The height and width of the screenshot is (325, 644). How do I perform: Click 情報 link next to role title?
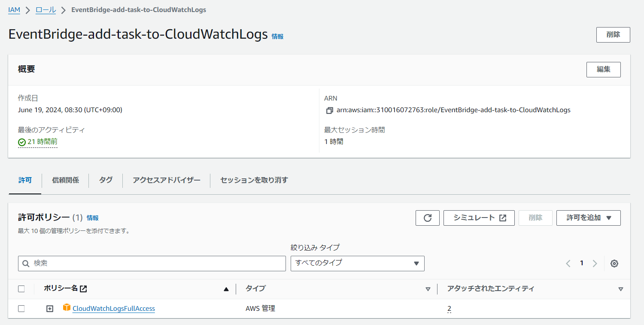[277, 37]
